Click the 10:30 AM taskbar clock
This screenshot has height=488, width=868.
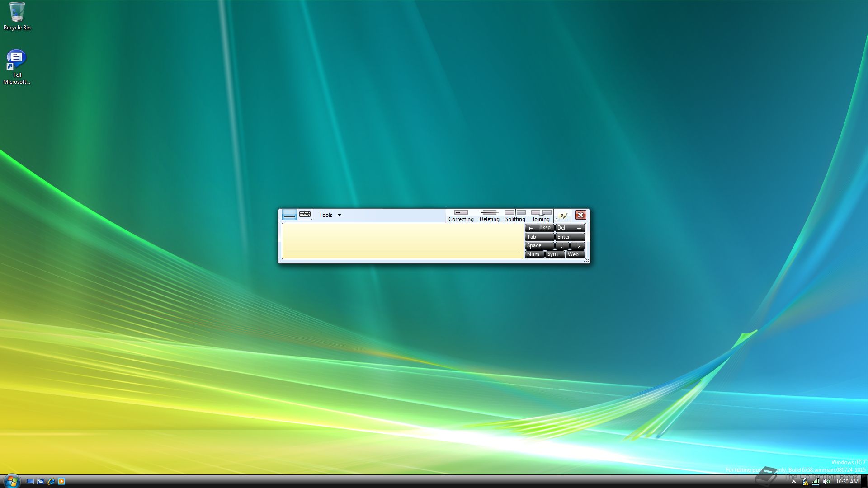click(847, 482)
